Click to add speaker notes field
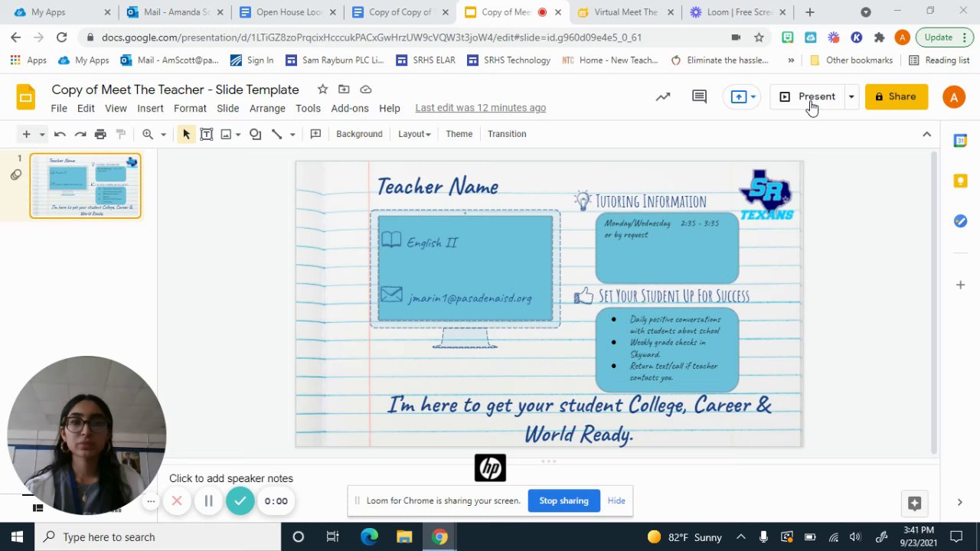Viewport: 980px width, 551px height. click(231, 478)
